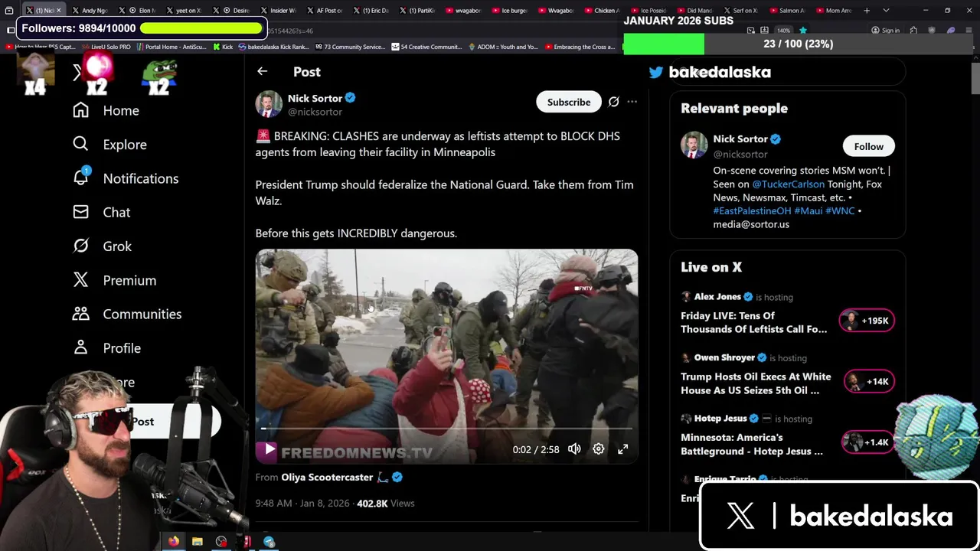The image size is (980, 551).
Task: Open @TuckerCarlson mention link
Action: (788, 184)
